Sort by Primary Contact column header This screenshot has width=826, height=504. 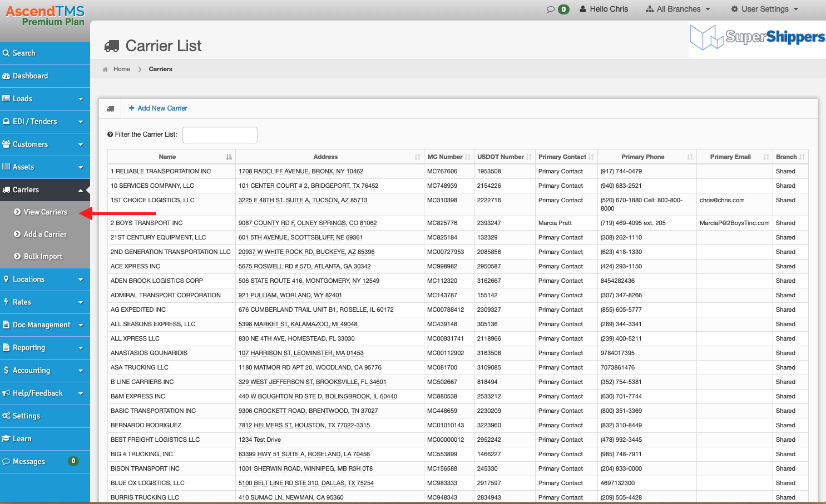point(566,157)
